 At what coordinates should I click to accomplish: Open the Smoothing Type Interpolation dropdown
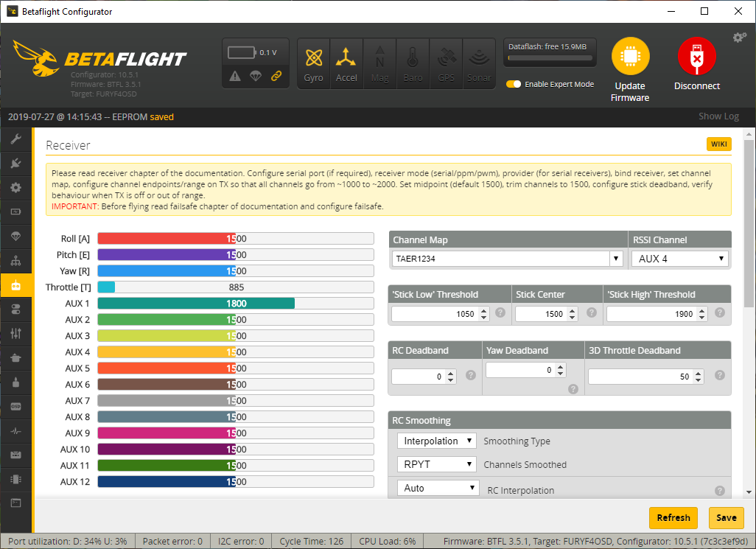[437, 441]
